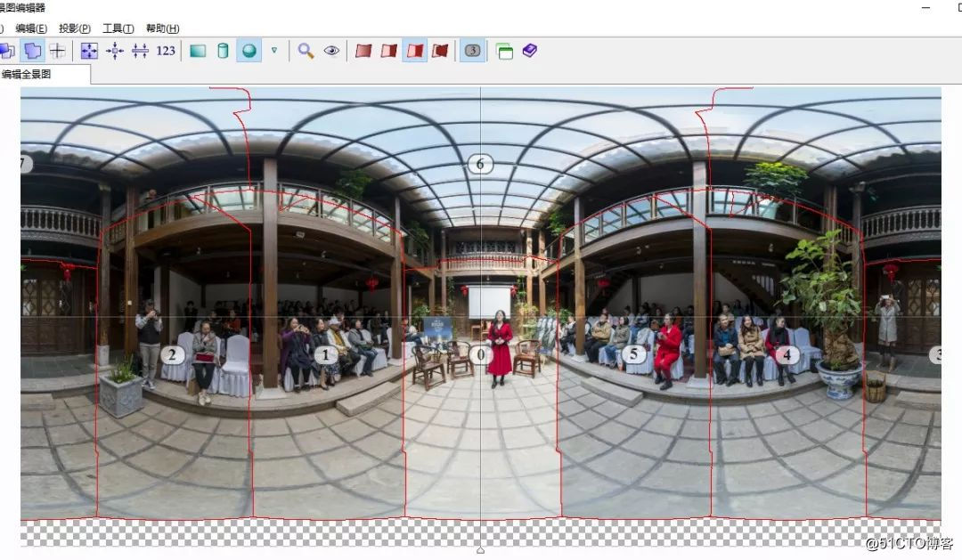Open the 工具(T) menu

118,28
